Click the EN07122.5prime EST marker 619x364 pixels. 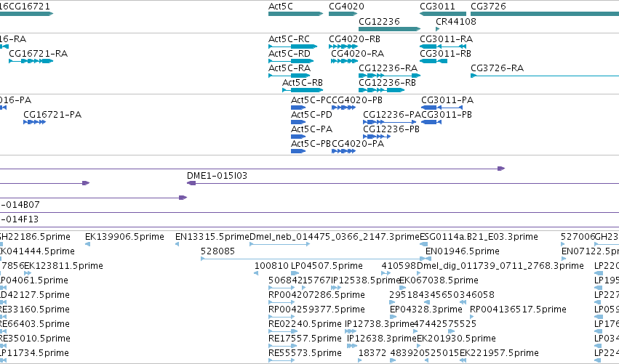[x=564, y=259]
